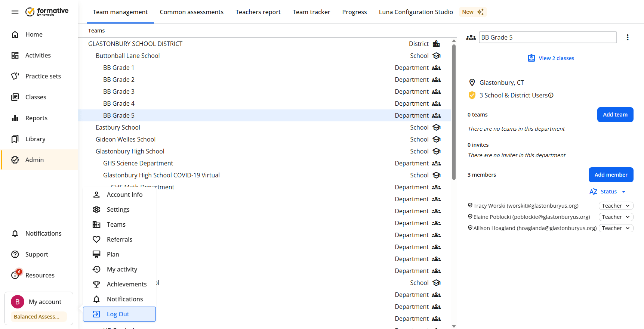Click the Resources info icon with badge
The image size is (644, 329).
point(16,274)
